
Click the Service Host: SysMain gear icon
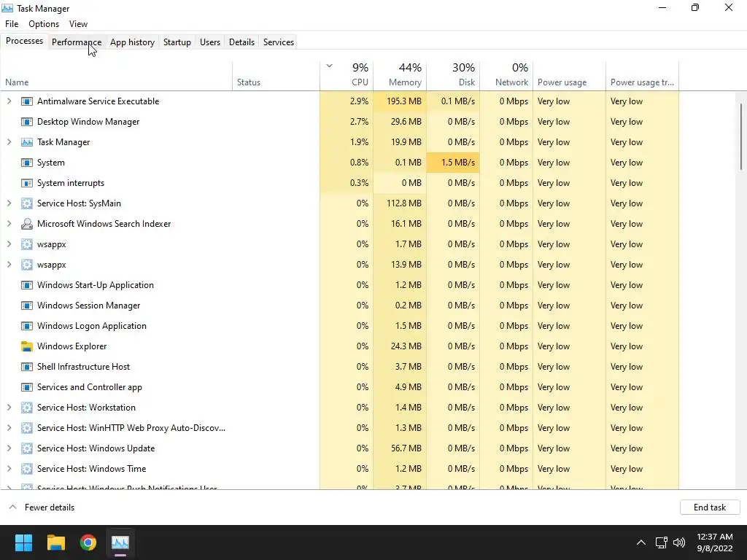click(27, 203)
